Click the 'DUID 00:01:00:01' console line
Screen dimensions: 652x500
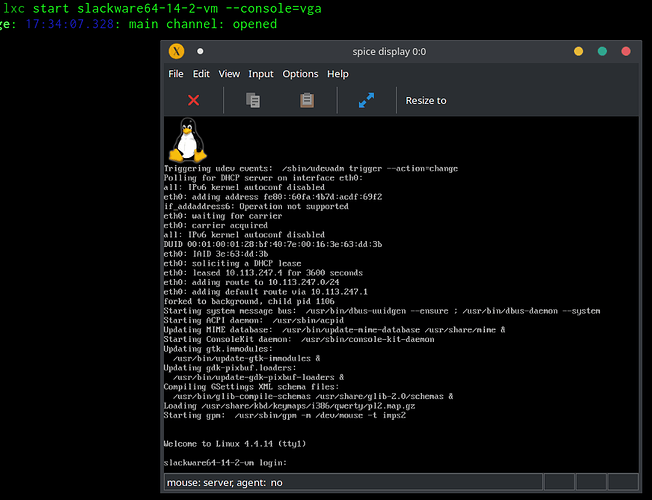coord(272,244)
